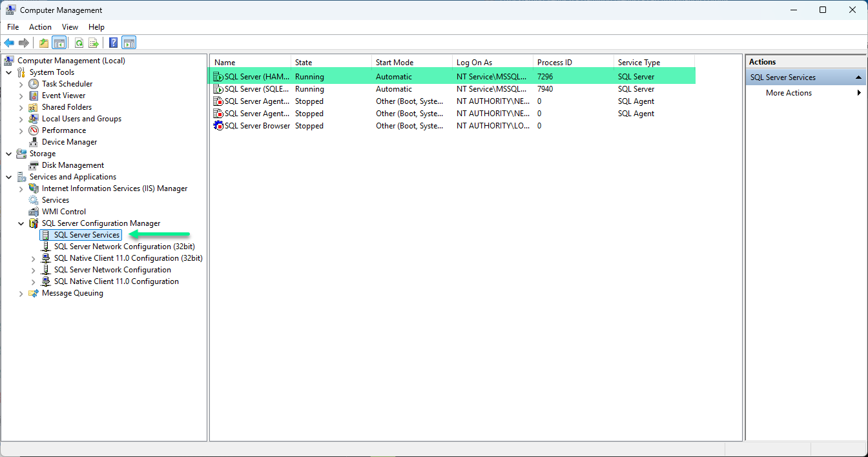The width and height of the screenshot is (868, 457).
Task: Open Disk Management under Storage
Action: [x=72, y=165]
